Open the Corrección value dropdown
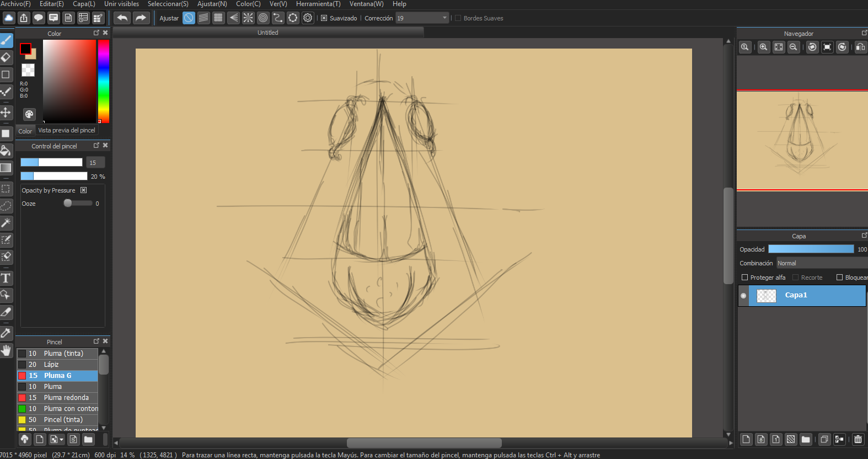Screen dimensions: 868x459 422,18
